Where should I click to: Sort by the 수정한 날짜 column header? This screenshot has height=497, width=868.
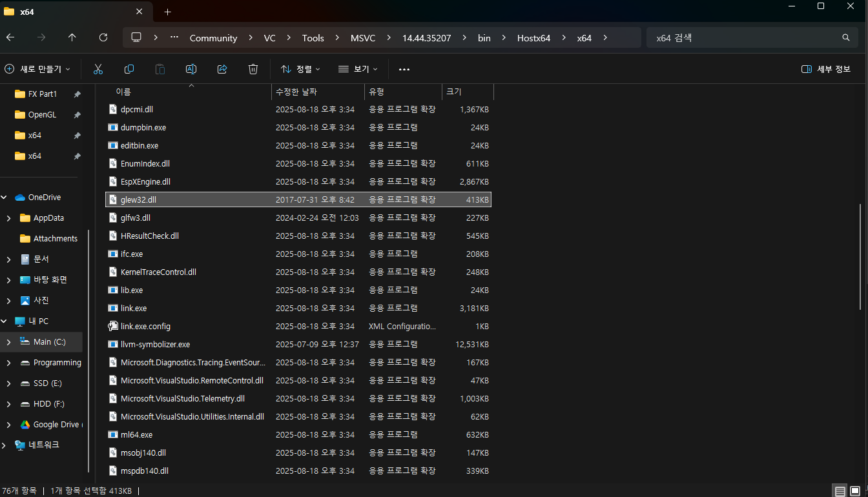click(x=318, y=92)
